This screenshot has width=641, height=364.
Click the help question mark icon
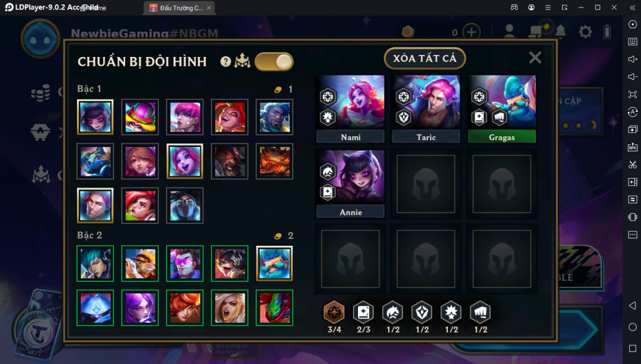[225, 62]
